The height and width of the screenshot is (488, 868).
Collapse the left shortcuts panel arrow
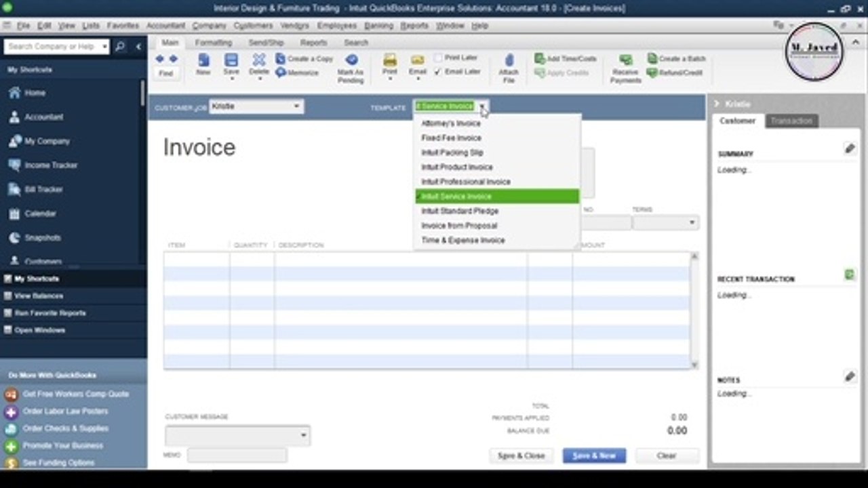[x=138, y=47]
